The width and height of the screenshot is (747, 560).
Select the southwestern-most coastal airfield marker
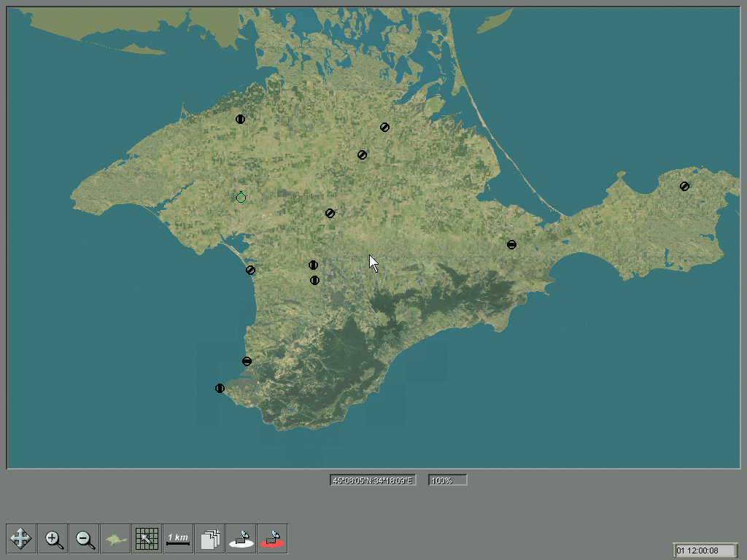click(220, 389)
